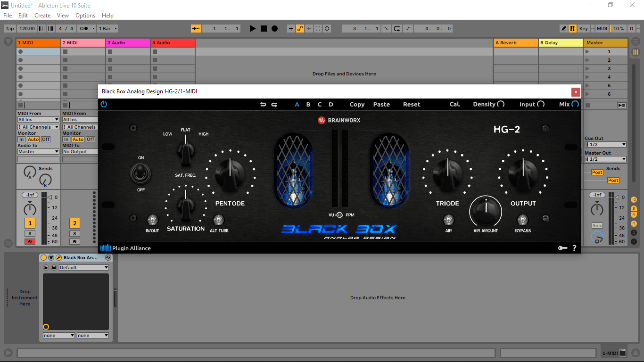This screenshot has width=644, height=362.
Task: Click the Key map mode button
Action: (584, 29)
